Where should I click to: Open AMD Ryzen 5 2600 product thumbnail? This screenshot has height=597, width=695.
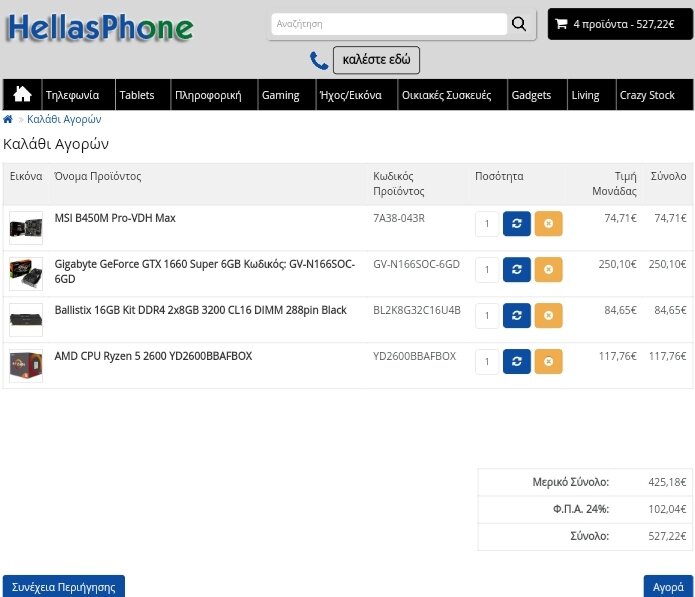click(26, 366)
